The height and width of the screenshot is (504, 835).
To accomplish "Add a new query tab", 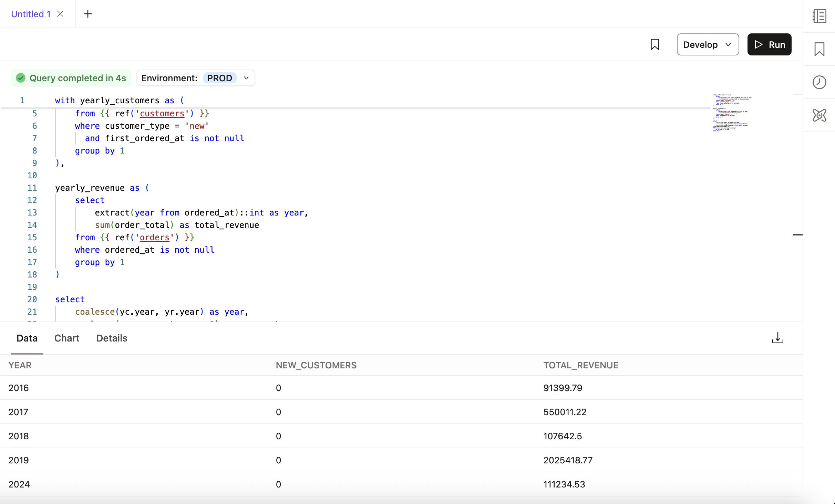I will pyautogui.click(x=88, y=14).
